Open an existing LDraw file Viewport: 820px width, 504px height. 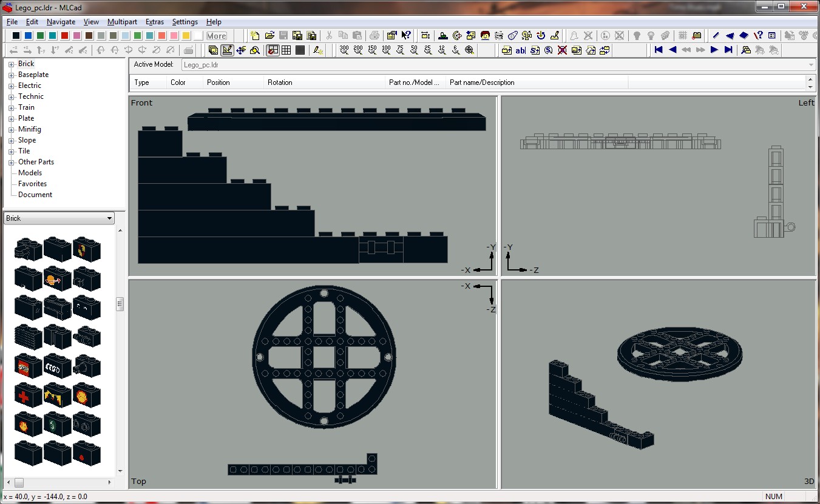269,35
